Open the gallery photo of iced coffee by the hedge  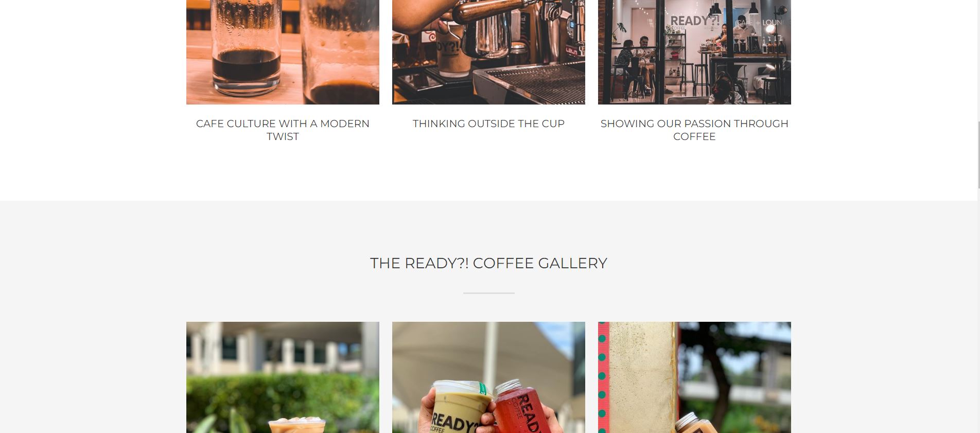tap(283, 377)
